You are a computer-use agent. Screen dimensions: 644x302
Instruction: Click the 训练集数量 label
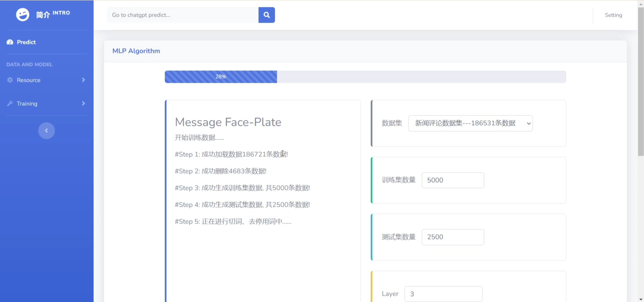398,180
